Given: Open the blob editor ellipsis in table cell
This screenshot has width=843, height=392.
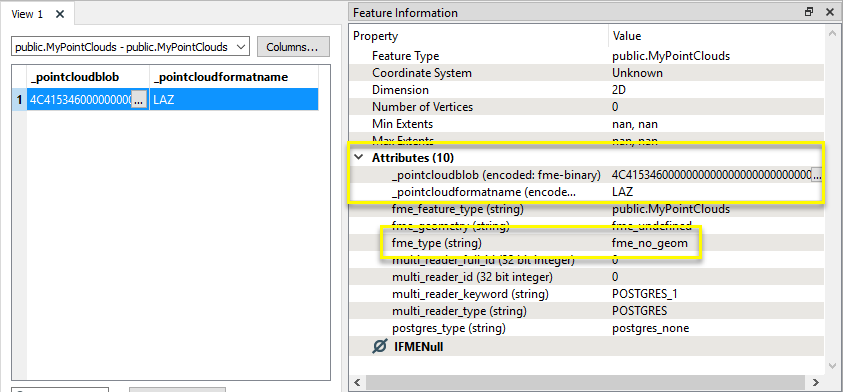Looking at the screenshot, I should 139,99.
